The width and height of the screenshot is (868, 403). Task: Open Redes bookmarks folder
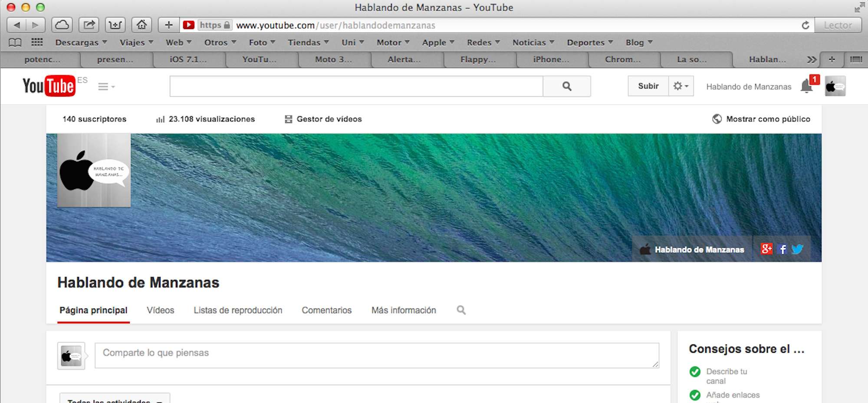click(483, 43)
